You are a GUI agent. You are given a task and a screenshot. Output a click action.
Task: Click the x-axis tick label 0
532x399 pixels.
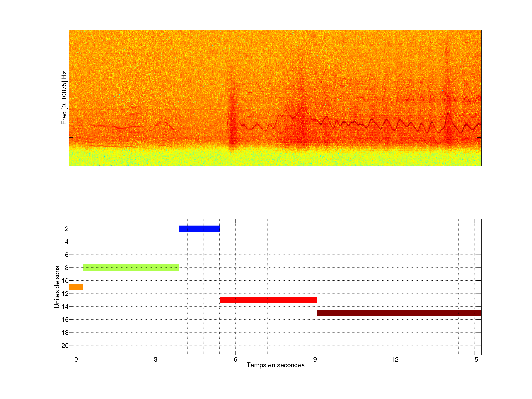pyautogui.click(x=76, y=359)
